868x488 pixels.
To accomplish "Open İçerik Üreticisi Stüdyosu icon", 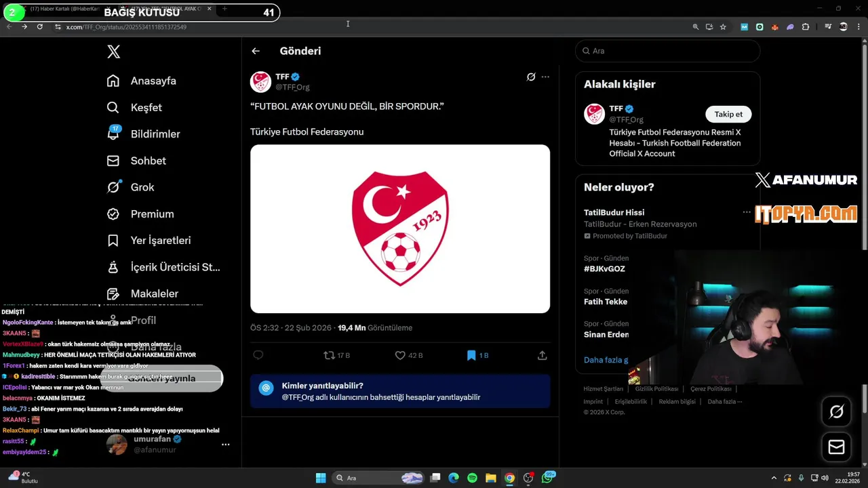I will tap(113, 267).
